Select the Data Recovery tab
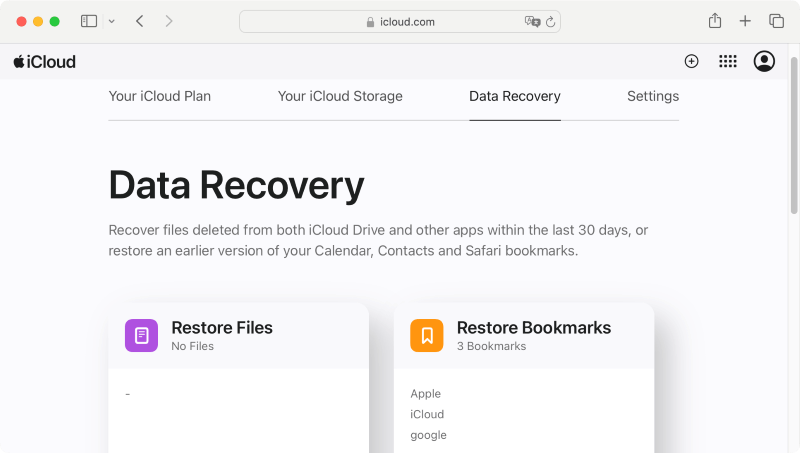This screenshot has width=800, height=453. click(x=515, y=96)
